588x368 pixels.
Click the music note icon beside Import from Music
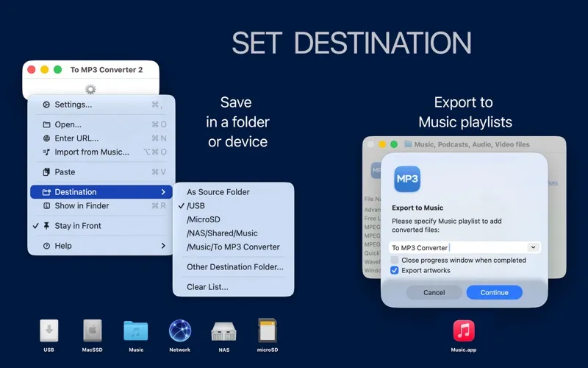coord(46,152)
